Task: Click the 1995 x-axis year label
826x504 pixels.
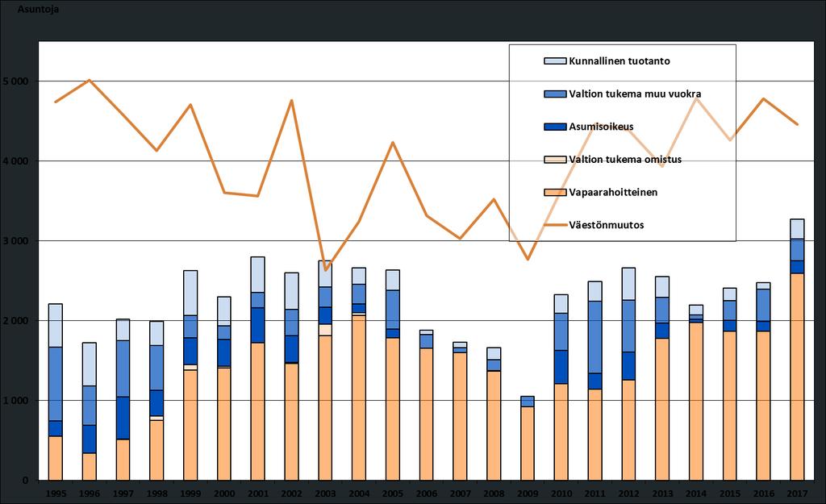Action: (56, 494)
